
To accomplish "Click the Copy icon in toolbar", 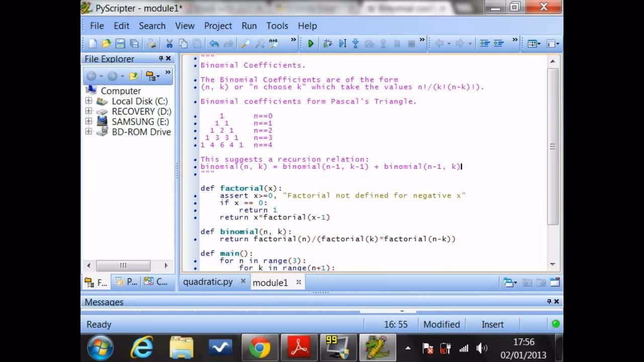I will [183, 44].
